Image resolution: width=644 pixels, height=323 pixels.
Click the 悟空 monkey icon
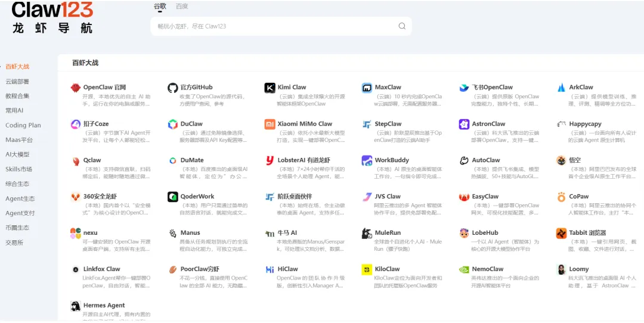(561, 160)
